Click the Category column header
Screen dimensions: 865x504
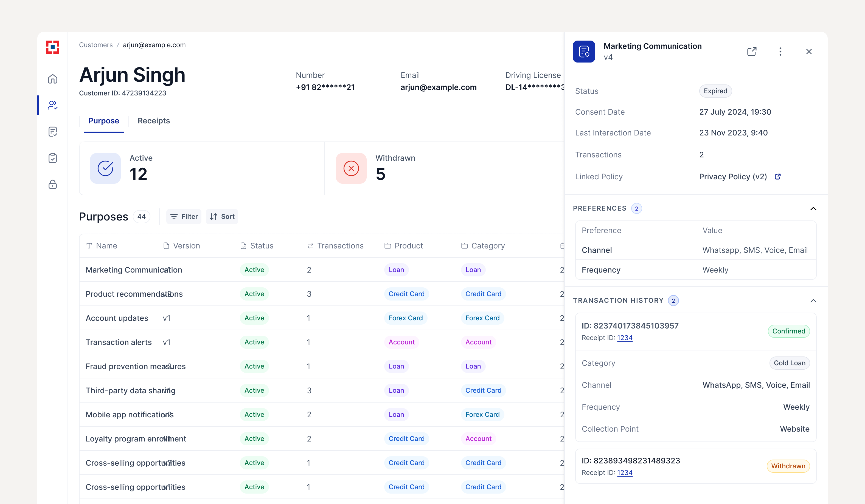483,246
